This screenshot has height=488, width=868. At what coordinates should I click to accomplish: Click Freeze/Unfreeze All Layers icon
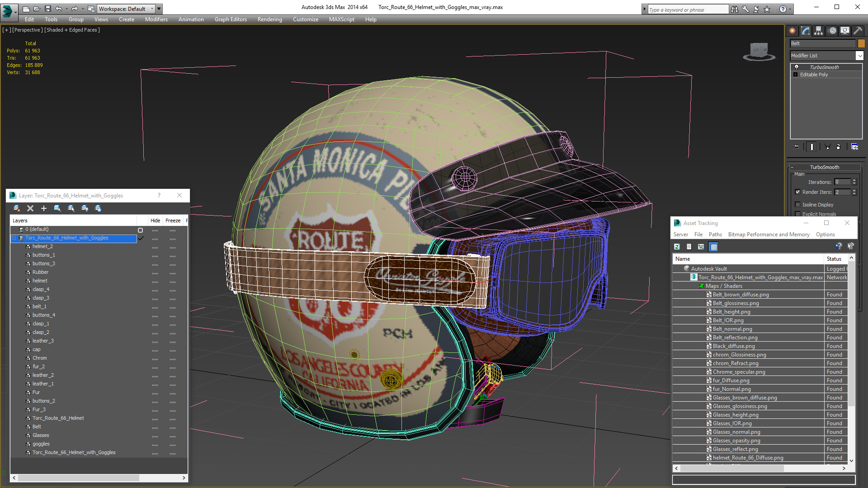pos(98,208)
